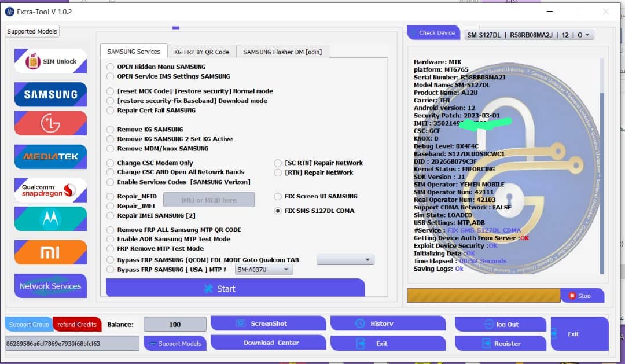625x364 pixels.
Task: Open the SIM Unlock brand panel
Action: coord(50,61)
